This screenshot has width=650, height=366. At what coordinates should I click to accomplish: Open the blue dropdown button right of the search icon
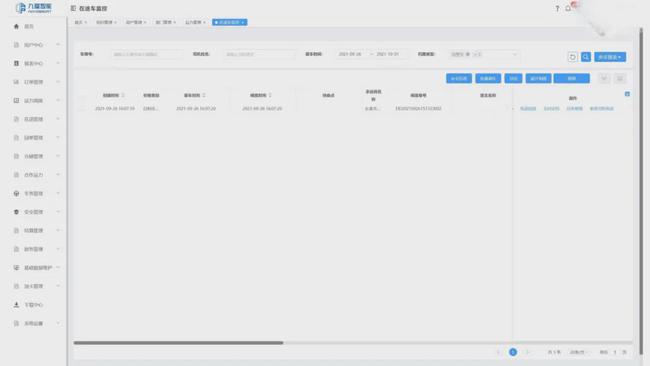coord(610,57)
